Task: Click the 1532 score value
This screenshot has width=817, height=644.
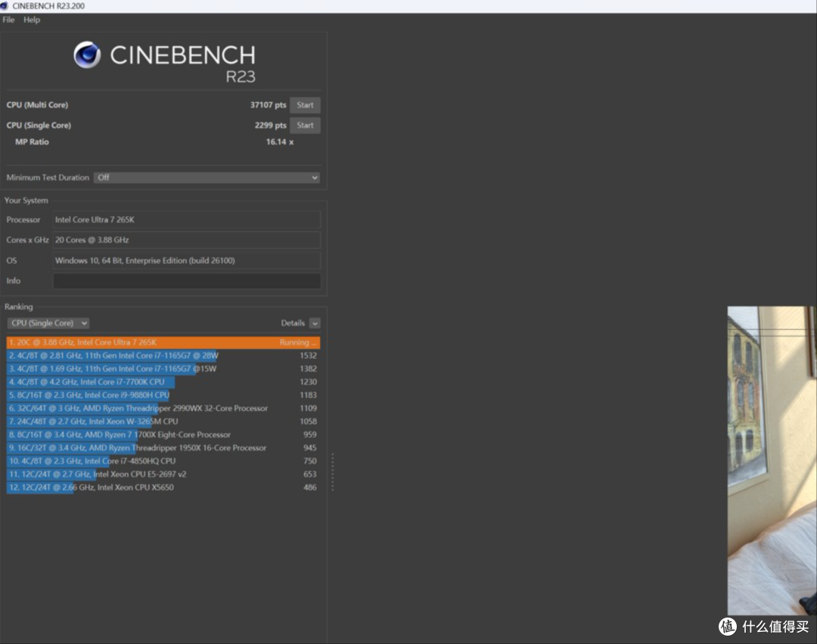Action: click(308, 356)
